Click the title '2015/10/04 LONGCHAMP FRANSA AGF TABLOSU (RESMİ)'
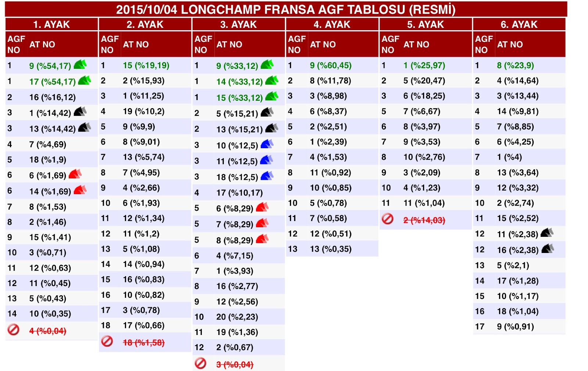The width and height of the screenshot is (588, 371). point(286,9)
